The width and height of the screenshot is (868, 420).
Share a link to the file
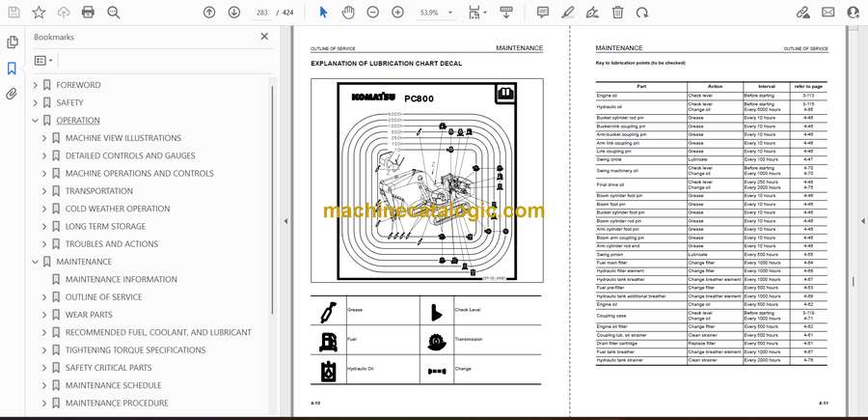coord(802,13)
